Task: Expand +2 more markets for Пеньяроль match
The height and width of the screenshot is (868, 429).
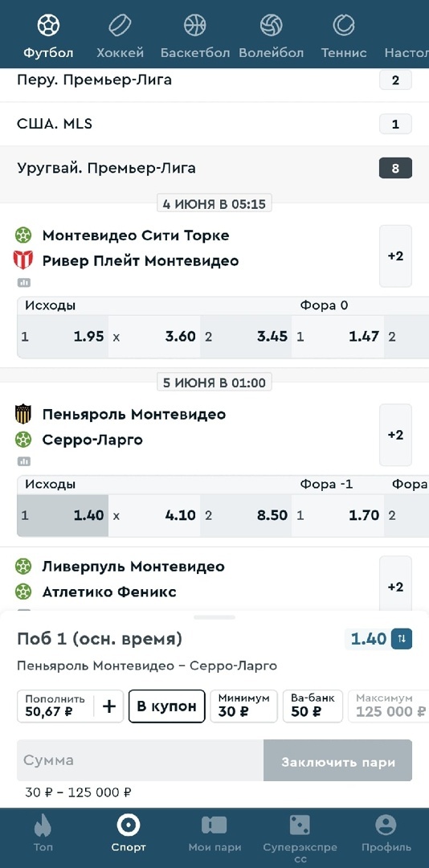Action: [x=395, y=435]
